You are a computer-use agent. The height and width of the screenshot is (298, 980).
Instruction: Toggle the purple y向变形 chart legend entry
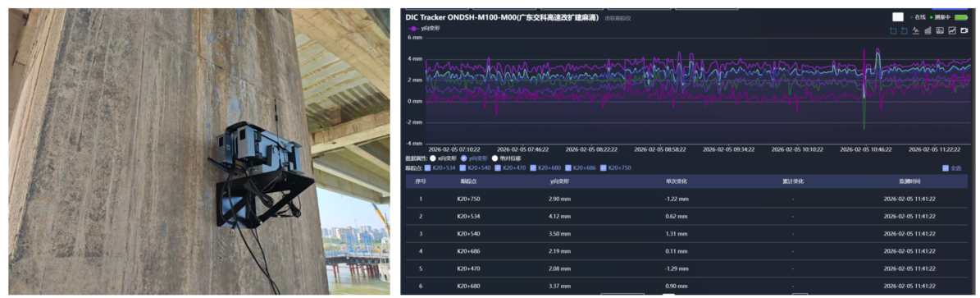pyautogui.click(x=423, y=28)
